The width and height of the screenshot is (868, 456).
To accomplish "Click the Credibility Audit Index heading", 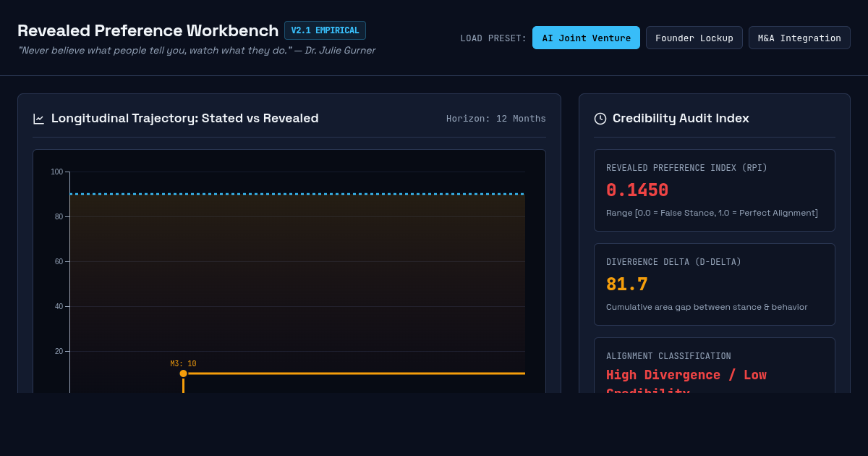I will tap(681, 118).
